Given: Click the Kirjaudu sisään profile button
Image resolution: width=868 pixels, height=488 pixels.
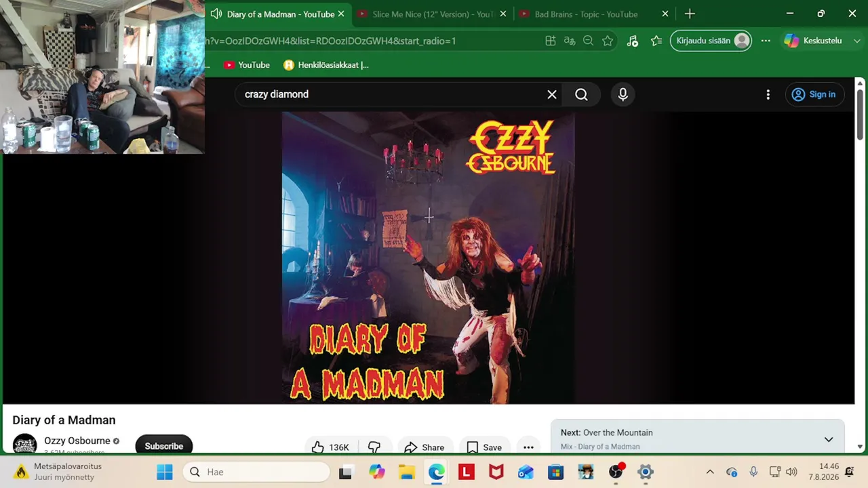Looking at the screenshot, I should coord(711,41).
